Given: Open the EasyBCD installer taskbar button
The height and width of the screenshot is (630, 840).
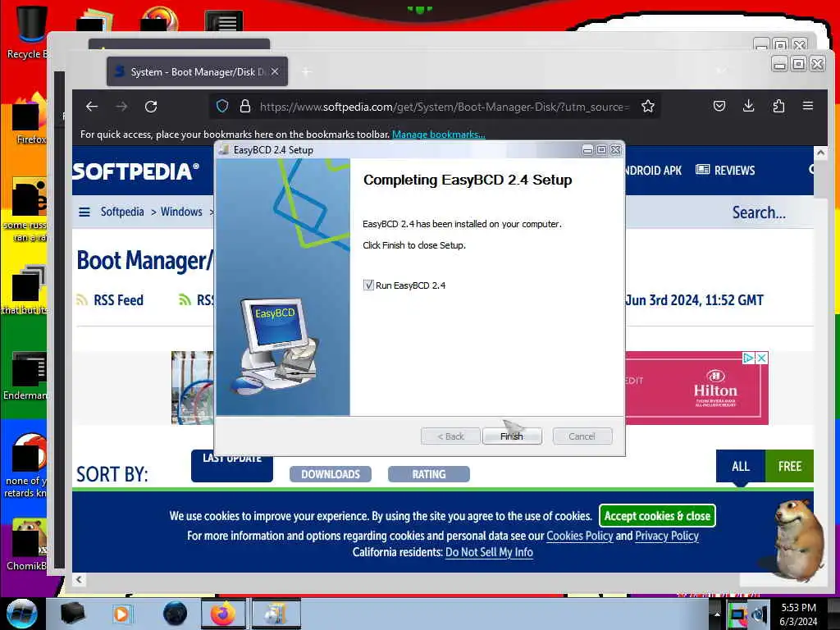Looking at the screenshot, I should coord(276,614).
